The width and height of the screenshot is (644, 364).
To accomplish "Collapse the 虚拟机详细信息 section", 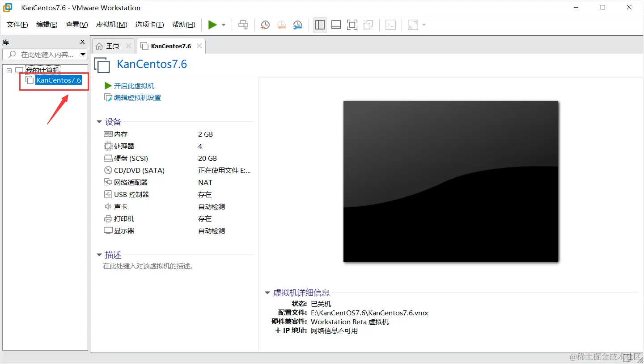I will coord(267,293).
